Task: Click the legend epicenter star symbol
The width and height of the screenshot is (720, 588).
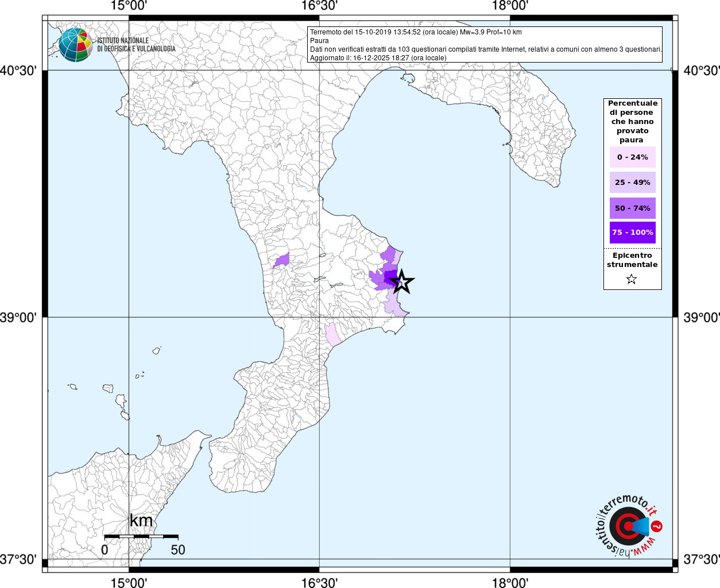Action: click(632, 280)
